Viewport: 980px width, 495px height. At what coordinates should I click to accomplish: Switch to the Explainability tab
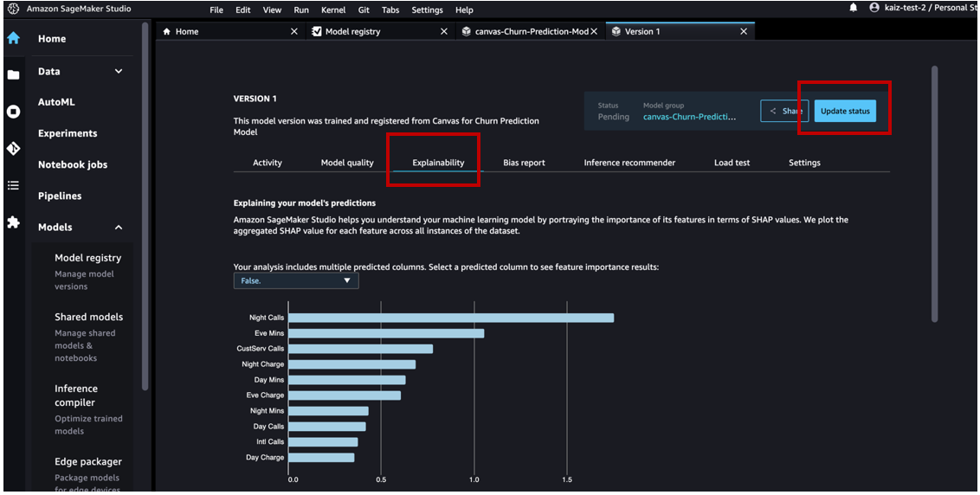(x=438, y=163)
